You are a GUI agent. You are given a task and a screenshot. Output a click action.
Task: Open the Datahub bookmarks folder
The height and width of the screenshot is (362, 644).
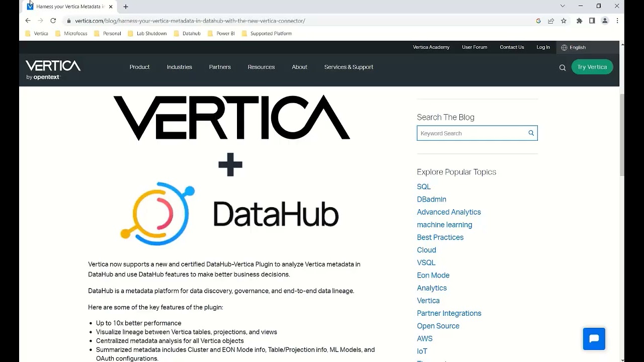pyautogui.click(x=187, y=34)
